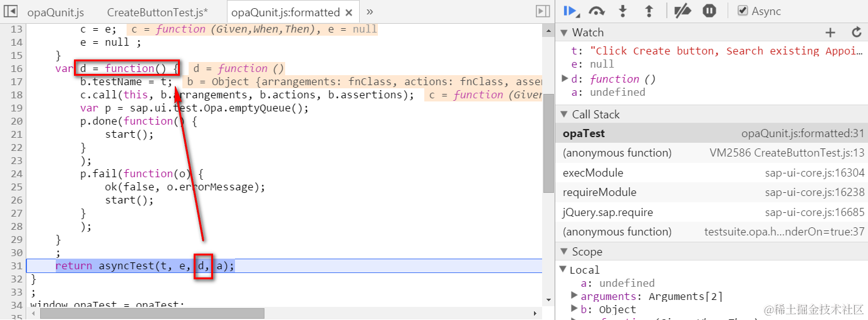The height and width of the screenshot is (320, 868).
Task: Click 'b.testName = t;' on line 17
Action: pyautogui.click(x=126, y=81)
